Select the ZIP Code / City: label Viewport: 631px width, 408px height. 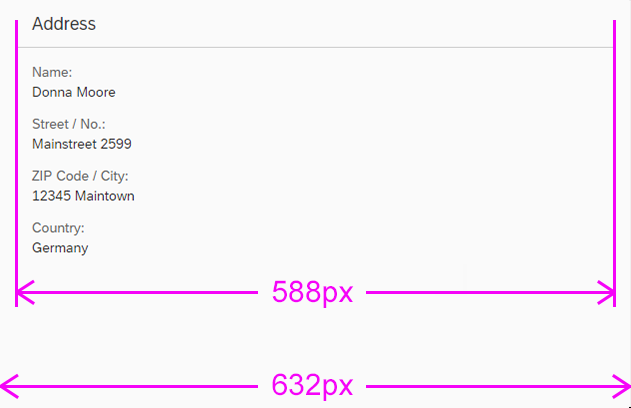(x=80, y=176)
